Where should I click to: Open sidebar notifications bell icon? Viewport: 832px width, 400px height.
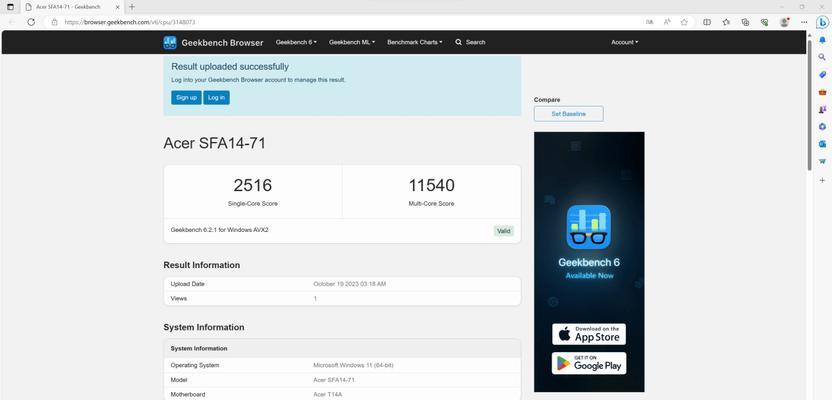point(822,40)
